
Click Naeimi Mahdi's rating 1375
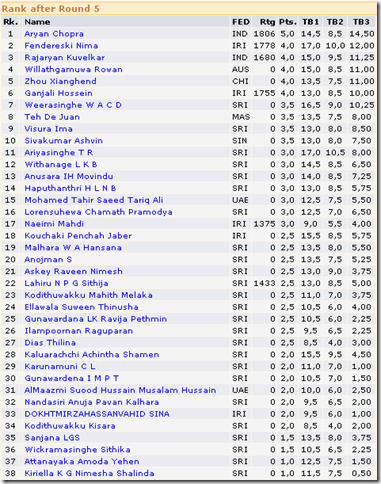click(264, 224)
